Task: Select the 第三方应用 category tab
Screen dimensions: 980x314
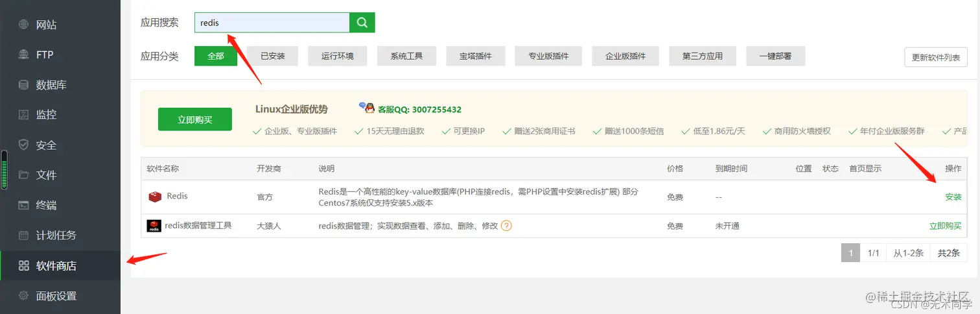Action: tap(703, 56)
